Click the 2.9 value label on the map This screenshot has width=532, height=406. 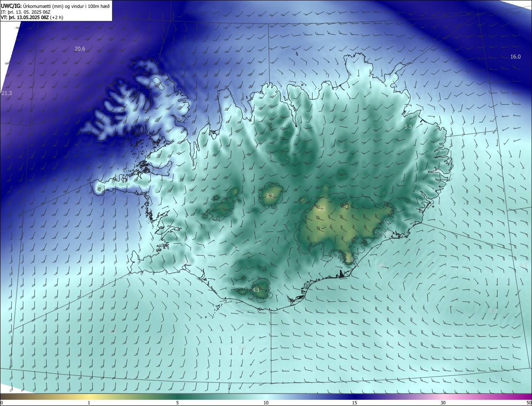[x=350, y=260]
